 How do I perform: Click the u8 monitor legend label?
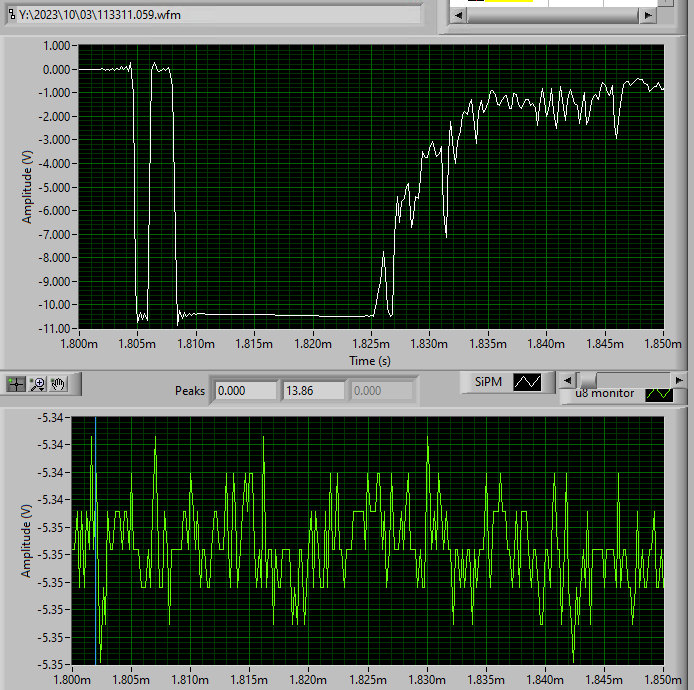tap(605, 393)
